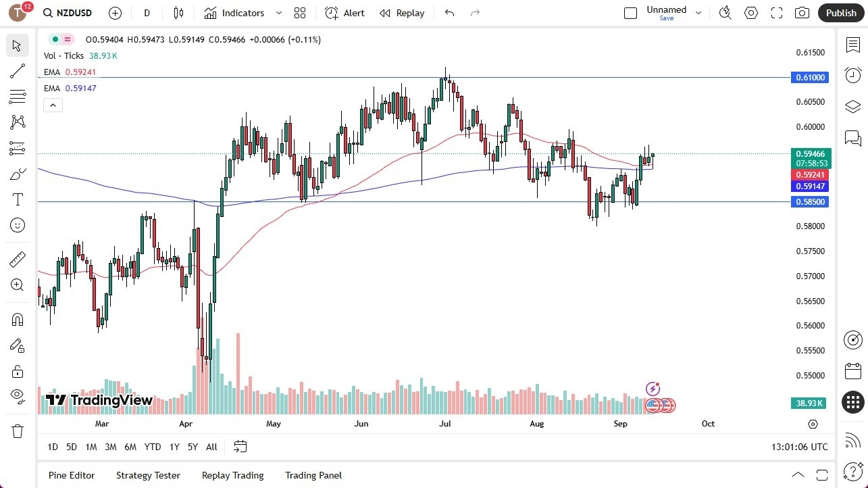
Task: Toggle magnet mode on
Action: click(17, 319)
